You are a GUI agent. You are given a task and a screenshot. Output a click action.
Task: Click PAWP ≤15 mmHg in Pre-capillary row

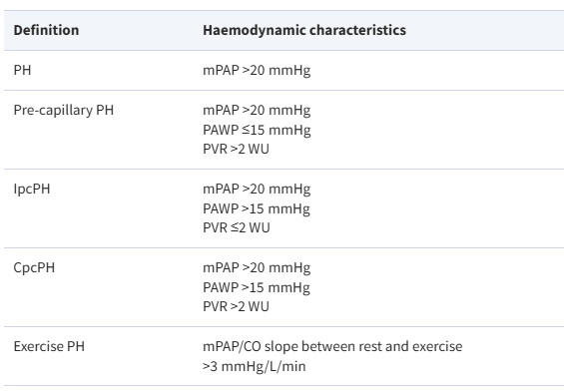tap(257, 130)
